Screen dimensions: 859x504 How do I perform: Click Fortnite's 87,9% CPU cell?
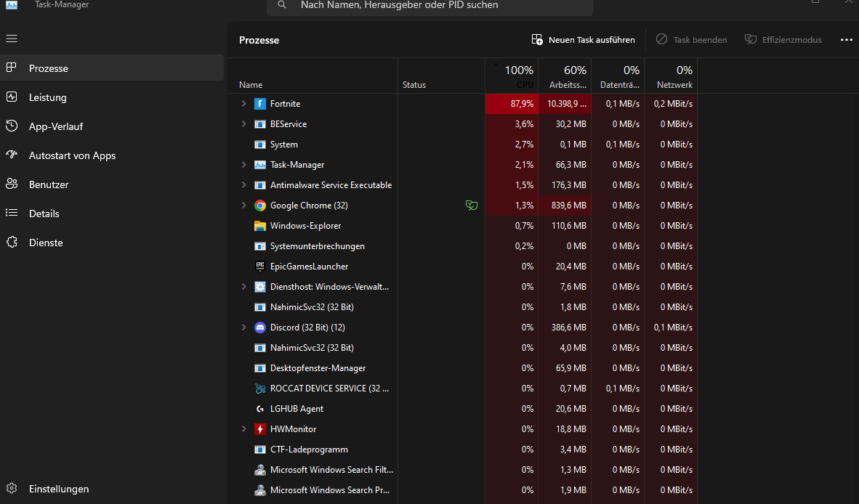point(512,103)
